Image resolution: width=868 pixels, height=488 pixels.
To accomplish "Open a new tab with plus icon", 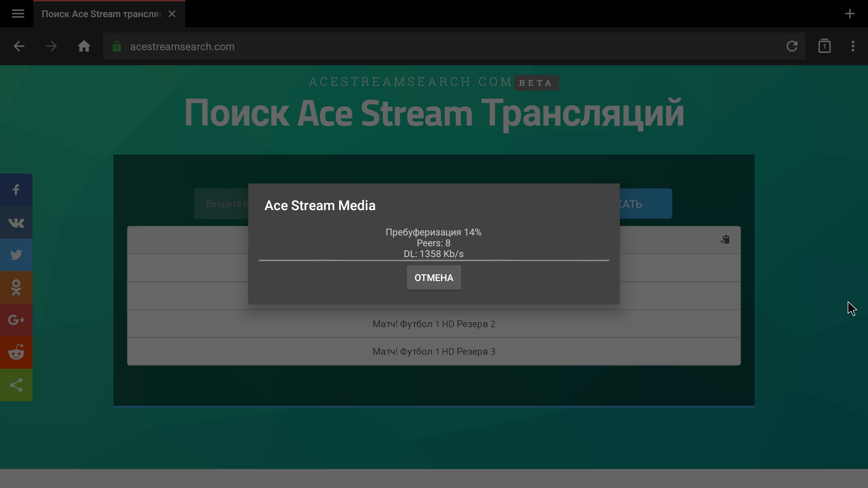I will 850,14.
